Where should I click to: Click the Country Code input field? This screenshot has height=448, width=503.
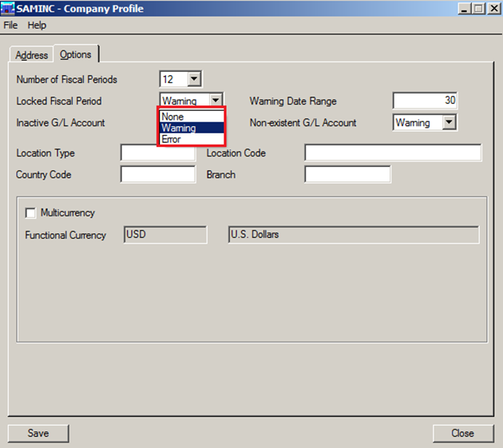click(x=157, y=174)
